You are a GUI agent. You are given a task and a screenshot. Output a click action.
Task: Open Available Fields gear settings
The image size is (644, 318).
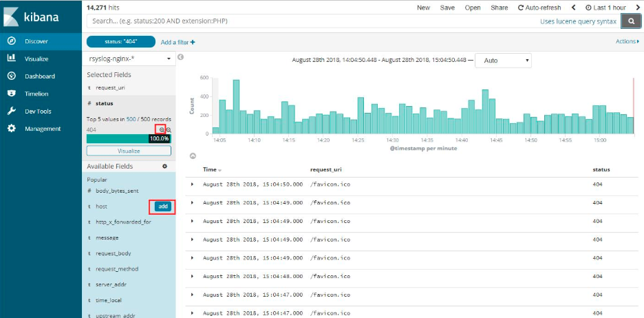click(164, 167)
